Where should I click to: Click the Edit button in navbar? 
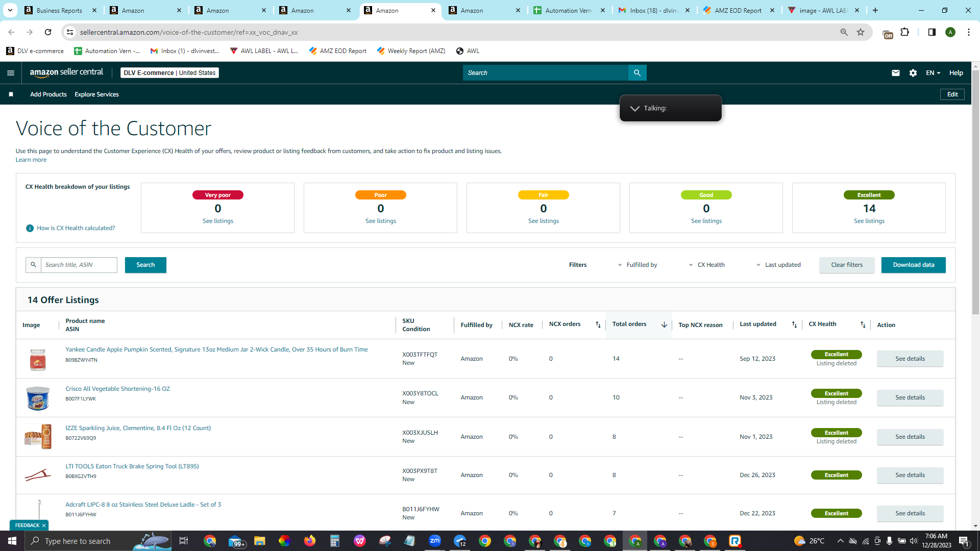952,94
